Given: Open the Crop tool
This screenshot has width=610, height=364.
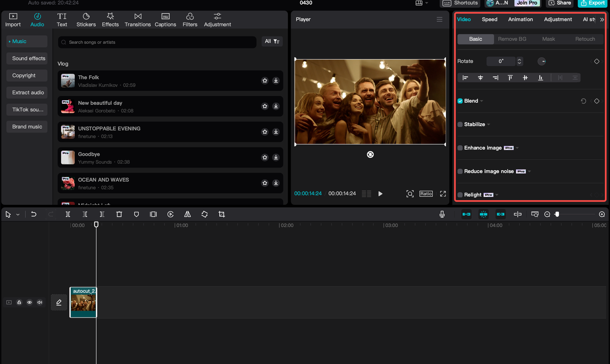Looking at the screenshot, I should (222, 214).
